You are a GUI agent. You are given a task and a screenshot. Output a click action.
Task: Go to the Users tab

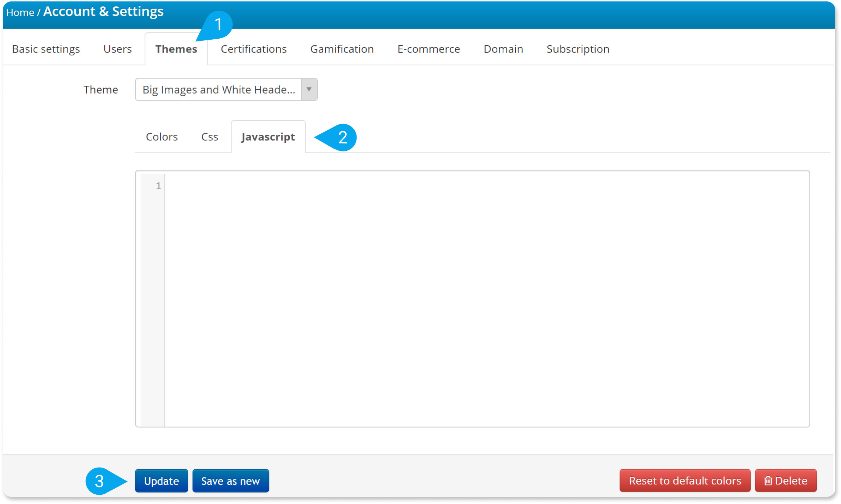117,49
